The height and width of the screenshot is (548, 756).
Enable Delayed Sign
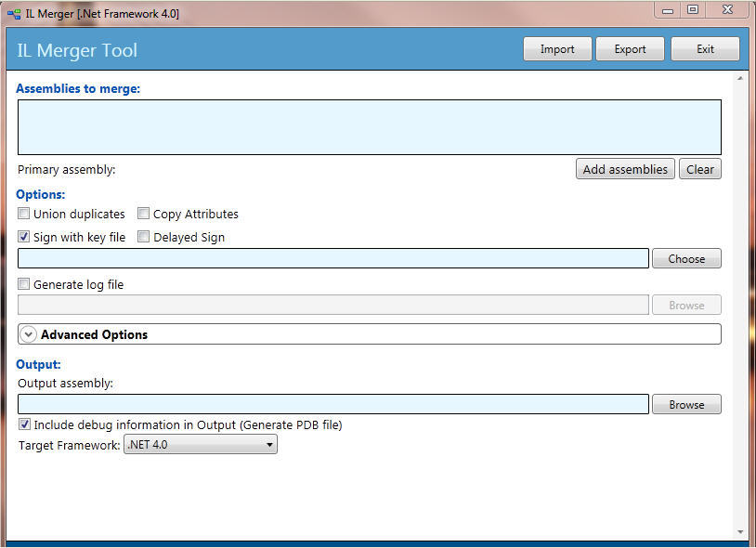[144, 237]
